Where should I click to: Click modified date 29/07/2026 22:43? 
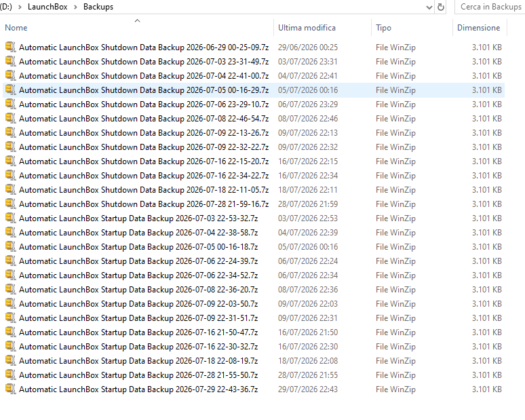[x=308, y=389]
